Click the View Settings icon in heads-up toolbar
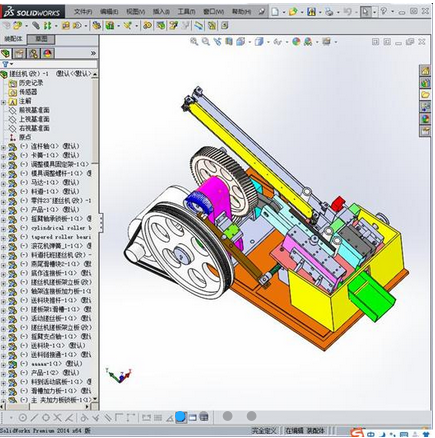 327,42
